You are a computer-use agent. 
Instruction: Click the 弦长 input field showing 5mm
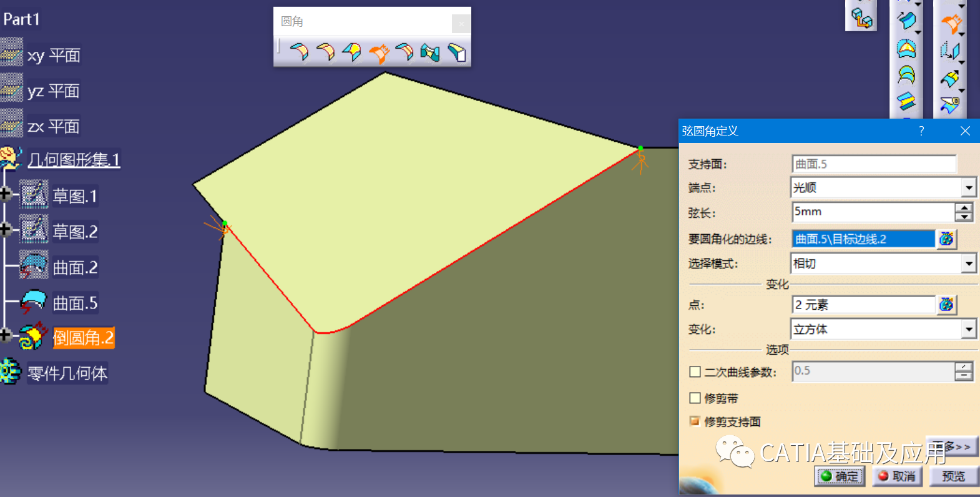873,212
